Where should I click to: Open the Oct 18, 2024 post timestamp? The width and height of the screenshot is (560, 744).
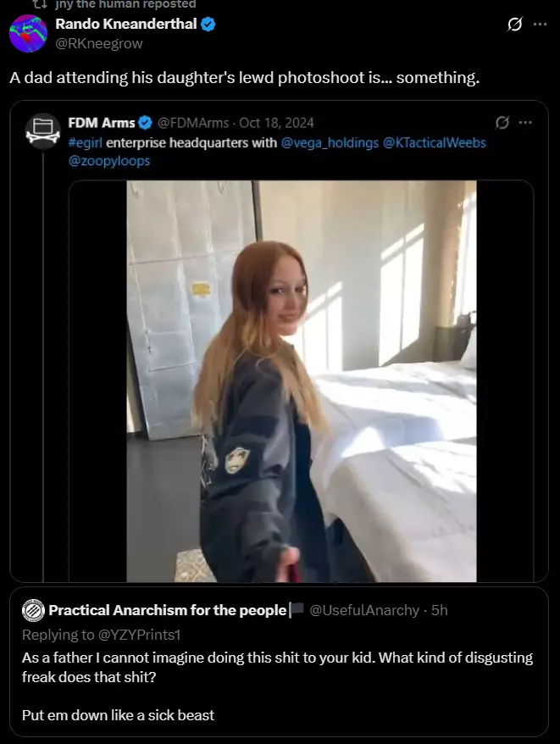pyautogui.click(x=276, y=123)
